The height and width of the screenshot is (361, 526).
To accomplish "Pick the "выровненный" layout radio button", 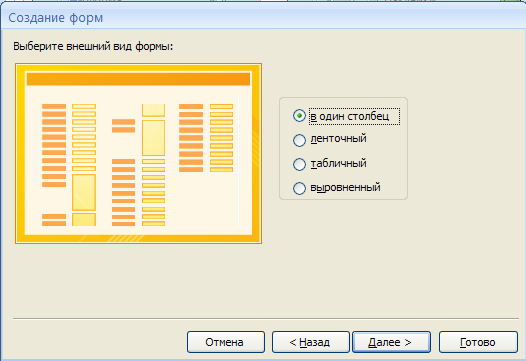I will 299,188.
